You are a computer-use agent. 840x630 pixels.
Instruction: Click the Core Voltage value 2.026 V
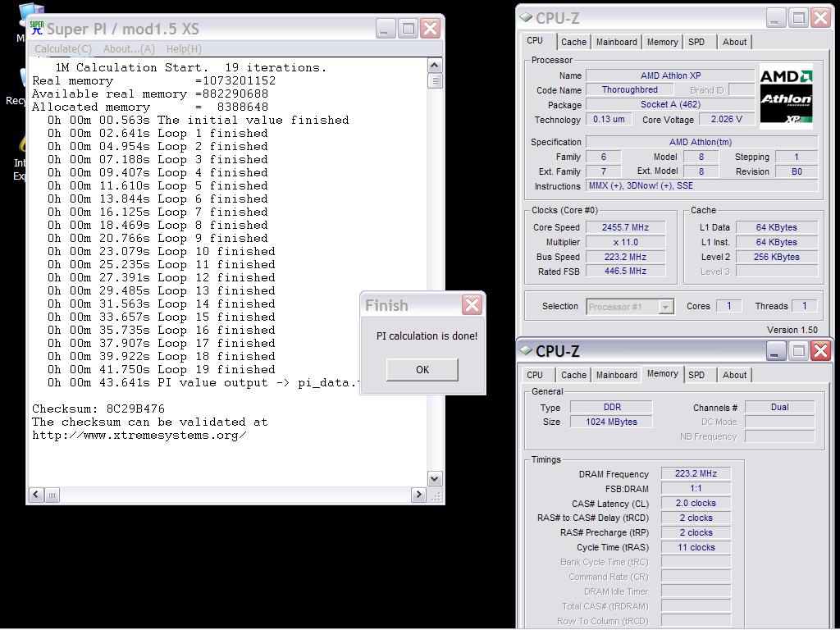(x=726, y=119)
